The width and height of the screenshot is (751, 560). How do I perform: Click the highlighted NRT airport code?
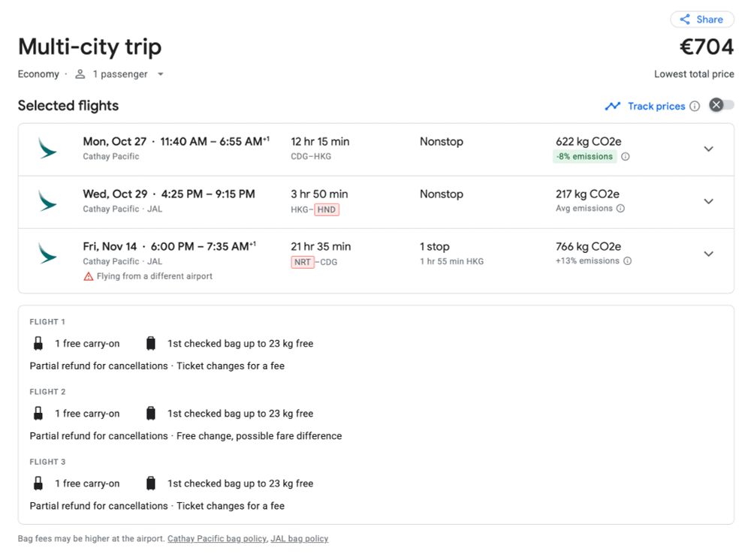click(x=303, y=262)
